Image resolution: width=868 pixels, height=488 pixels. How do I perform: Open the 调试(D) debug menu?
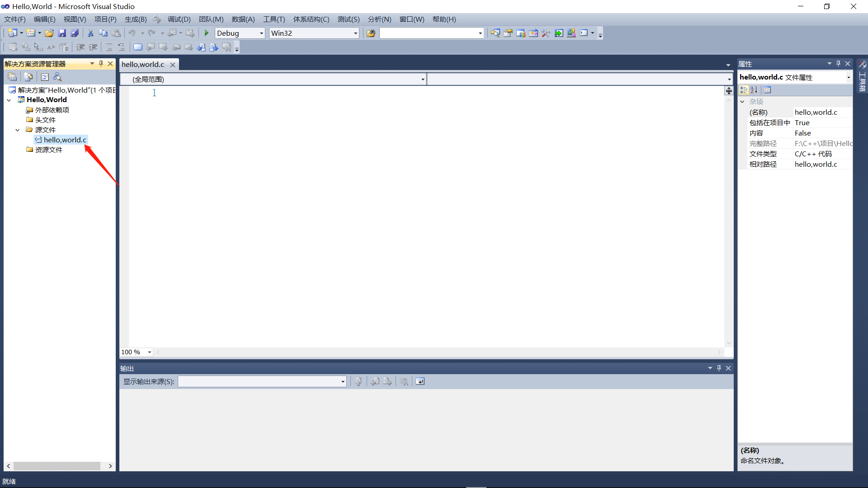coord(179,19)
